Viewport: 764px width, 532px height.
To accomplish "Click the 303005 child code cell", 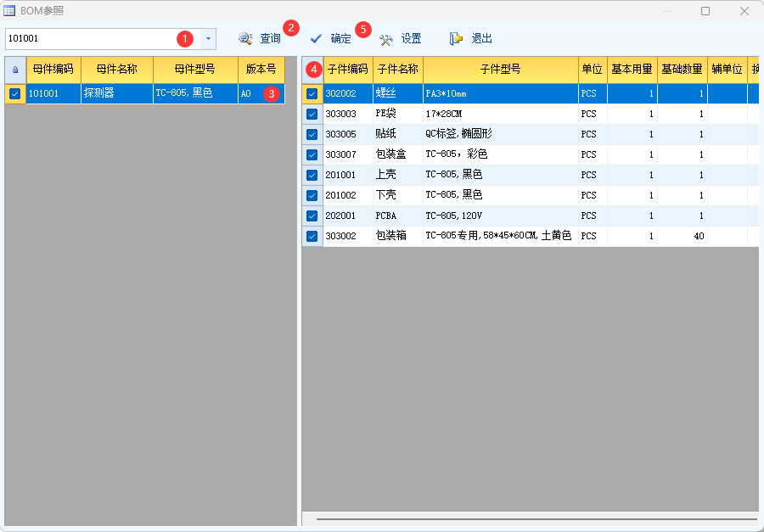I will point(348,134).
